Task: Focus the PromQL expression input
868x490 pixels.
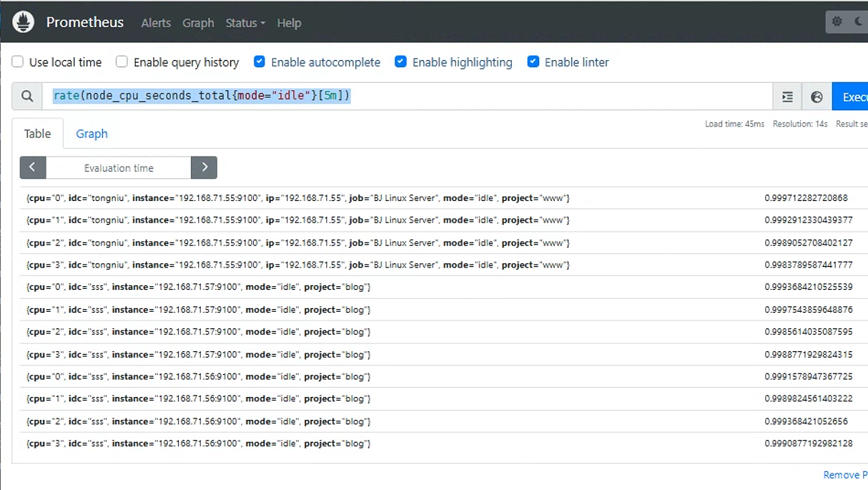Action: click(407, 97)
